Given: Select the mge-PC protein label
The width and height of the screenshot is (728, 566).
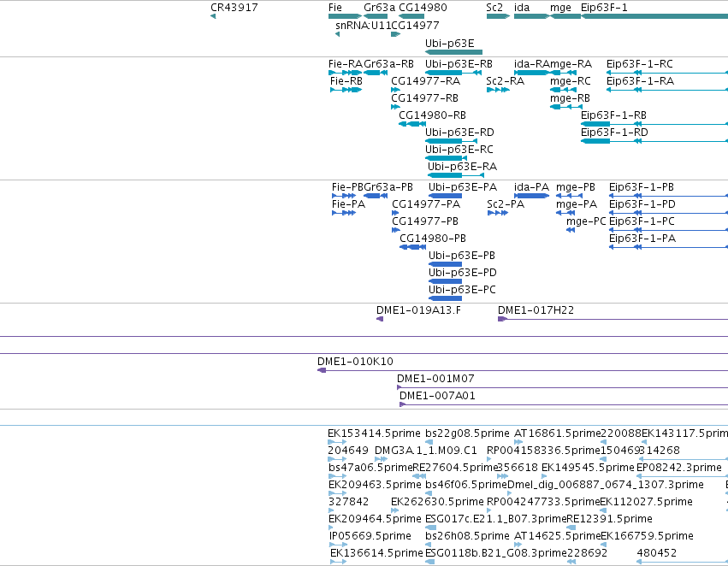Looking at the screenshot, I should coord(586,221).
